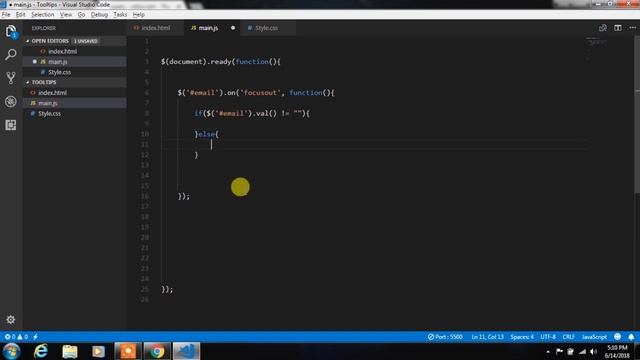Open the Explorer view in activity bar
The image size is (640, 360).
pyautogui.click(x=11, y=31)
